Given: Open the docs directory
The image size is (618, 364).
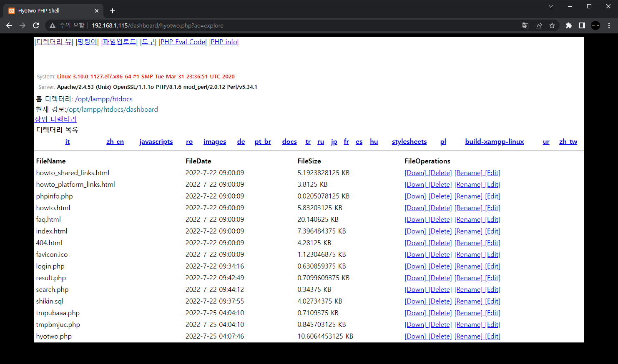Looking at the screenshot, I should point(289,142).
